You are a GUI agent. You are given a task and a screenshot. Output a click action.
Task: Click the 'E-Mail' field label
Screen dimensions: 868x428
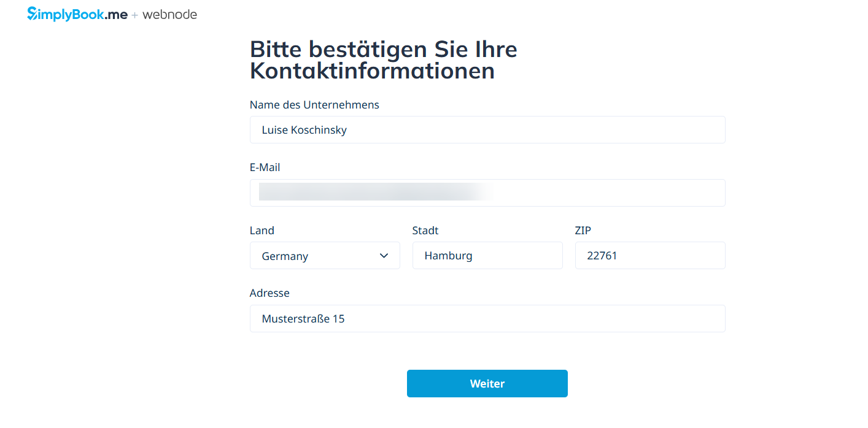[265, 167]
